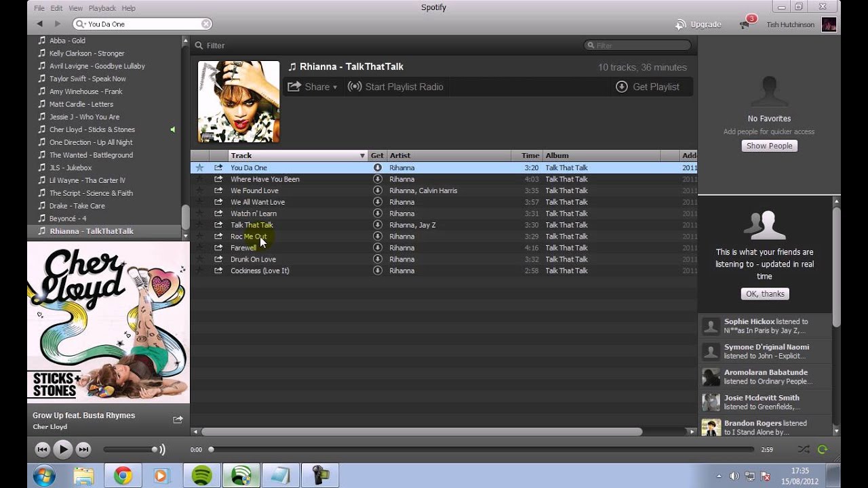Toggle repeat mode

[x=823, y=449]
